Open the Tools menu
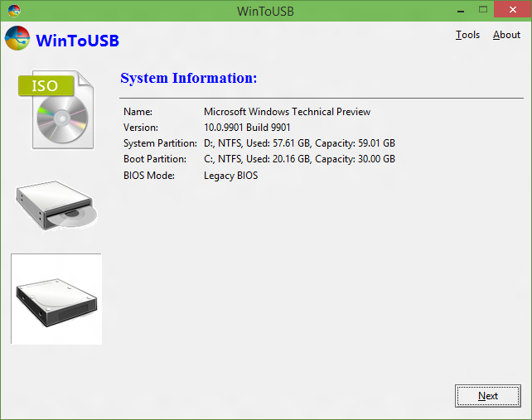 pyautogui.click(x=467, y=35)
